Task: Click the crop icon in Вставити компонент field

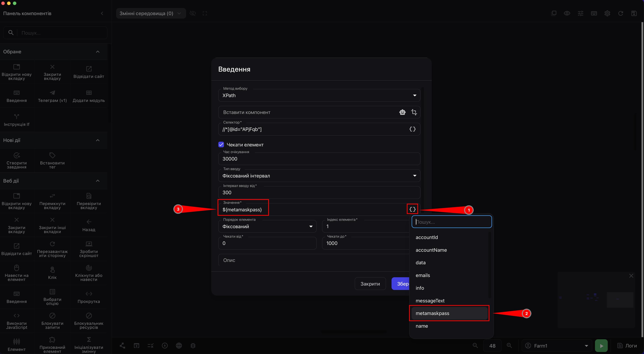Action: (414, 112)
